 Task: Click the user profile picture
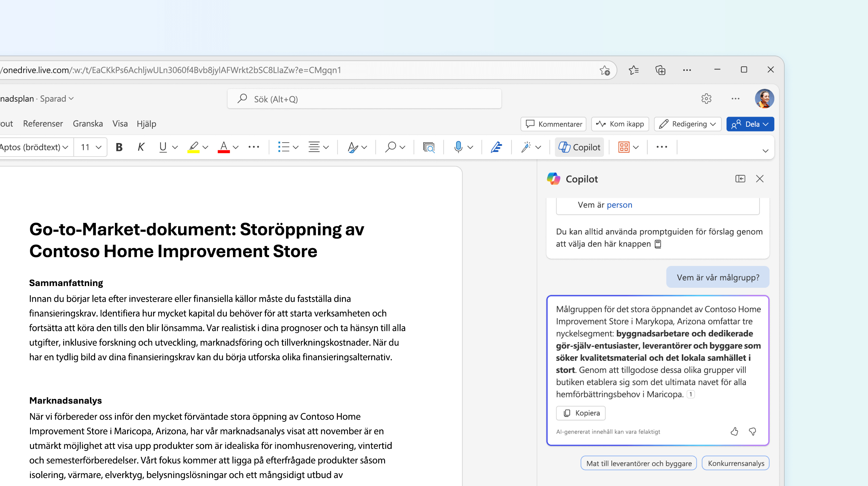764,99
